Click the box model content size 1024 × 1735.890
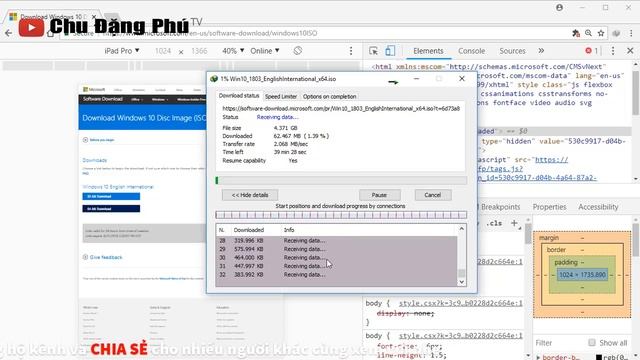Screen dimensions: 640x360 [582, 275]
